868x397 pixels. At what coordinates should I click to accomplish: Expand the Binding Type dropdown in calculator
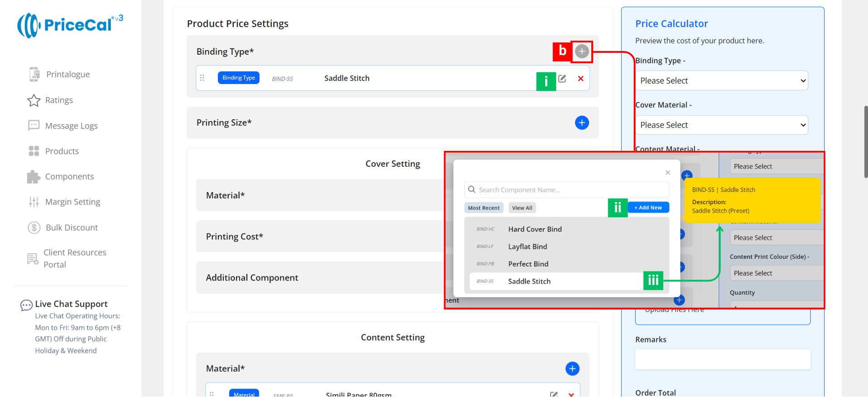point(722,81)
